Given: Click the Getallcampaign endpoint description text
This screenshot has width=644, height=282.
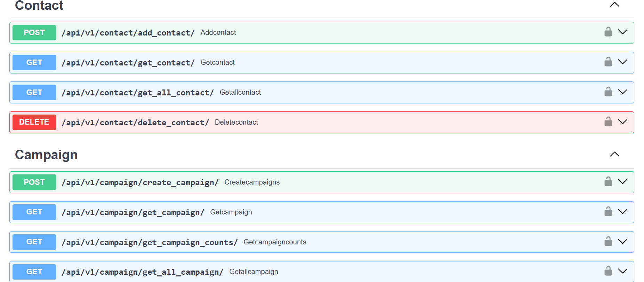Looking at the screenshot, I should [x=253, y=272].
